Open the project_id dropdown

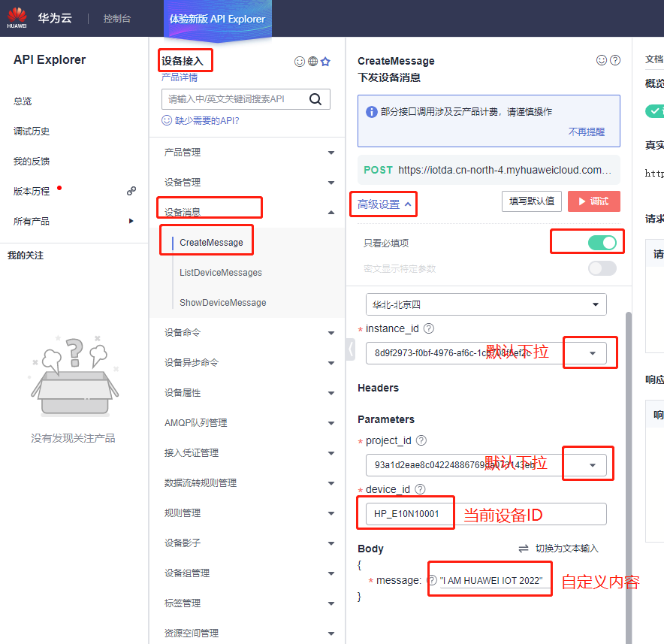click(593, 465)
